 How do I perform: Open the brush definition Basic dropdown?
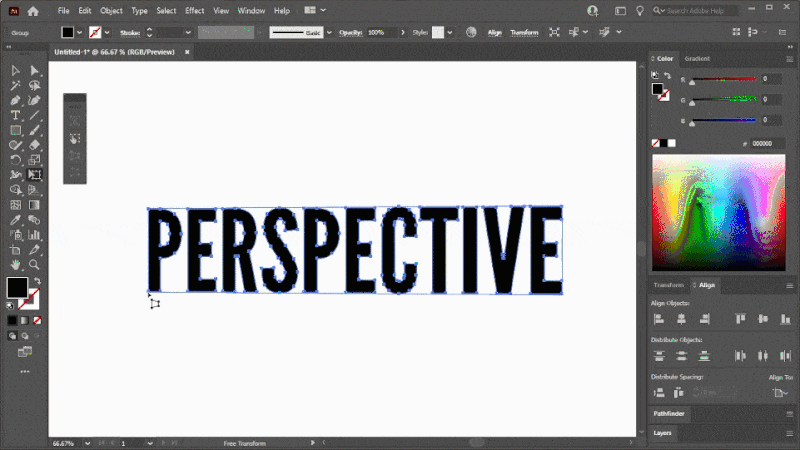[x=329, y=33]
